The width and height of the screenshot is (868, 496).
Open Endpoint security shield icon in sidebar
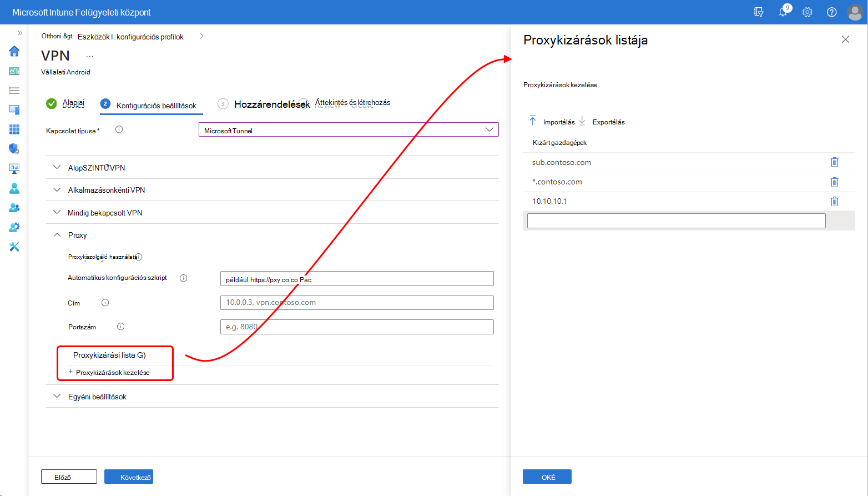(x=14, y=149)
